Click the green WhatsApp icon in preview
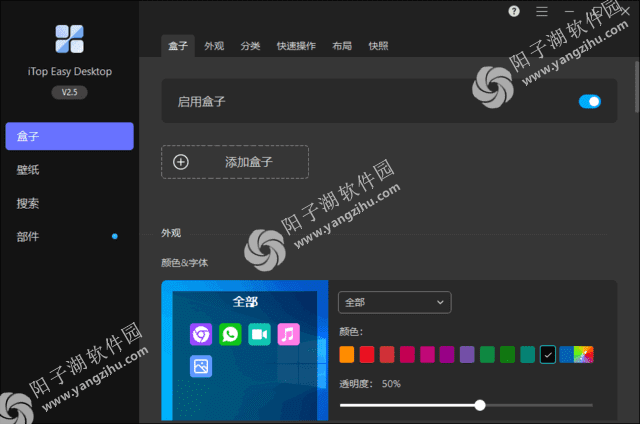This screenshot has height=424, width=640. (x=230, y=334)
